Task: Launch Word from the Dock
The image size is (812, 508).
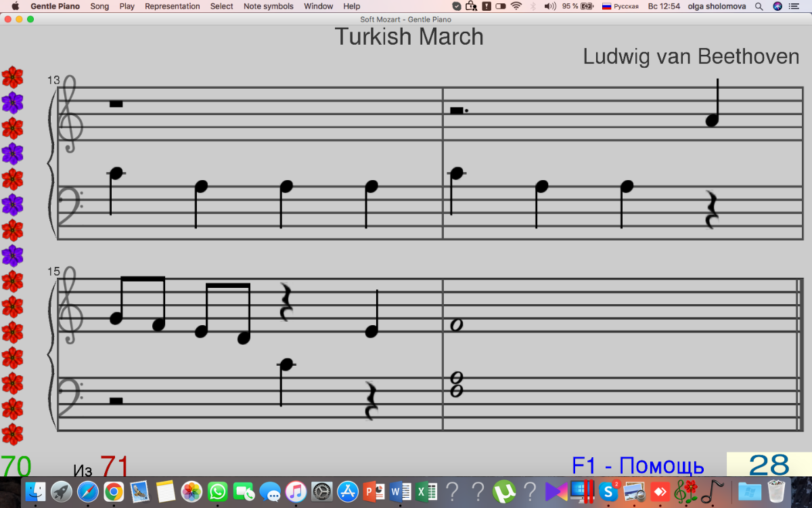Action: click(400, 492)
